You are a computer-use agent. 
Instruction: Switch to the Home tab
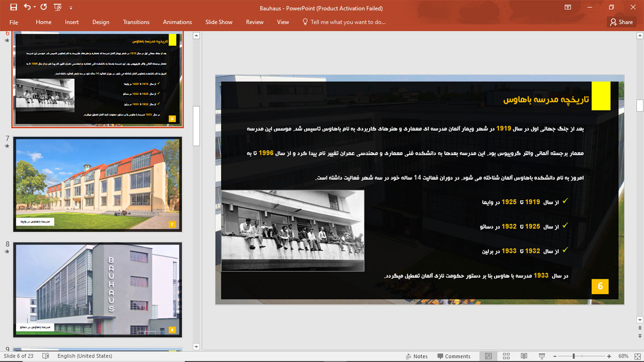coord(44,22)
